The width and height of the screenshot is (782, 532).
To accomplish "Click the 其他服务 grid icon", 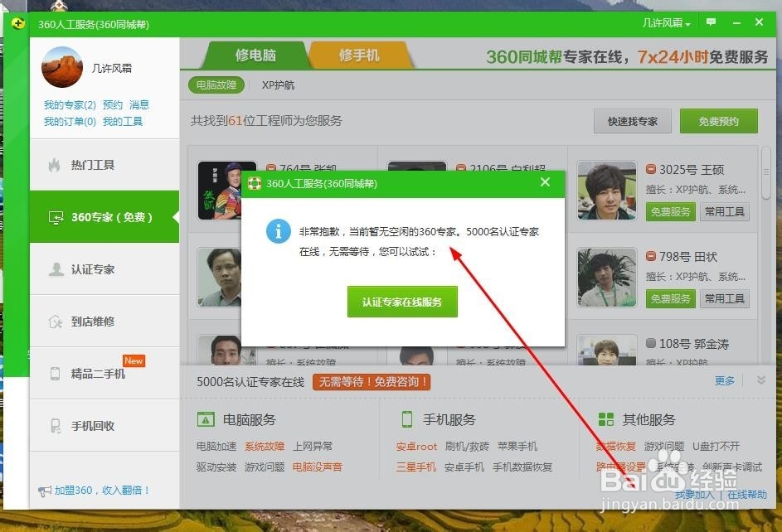I will coord(606,419).
